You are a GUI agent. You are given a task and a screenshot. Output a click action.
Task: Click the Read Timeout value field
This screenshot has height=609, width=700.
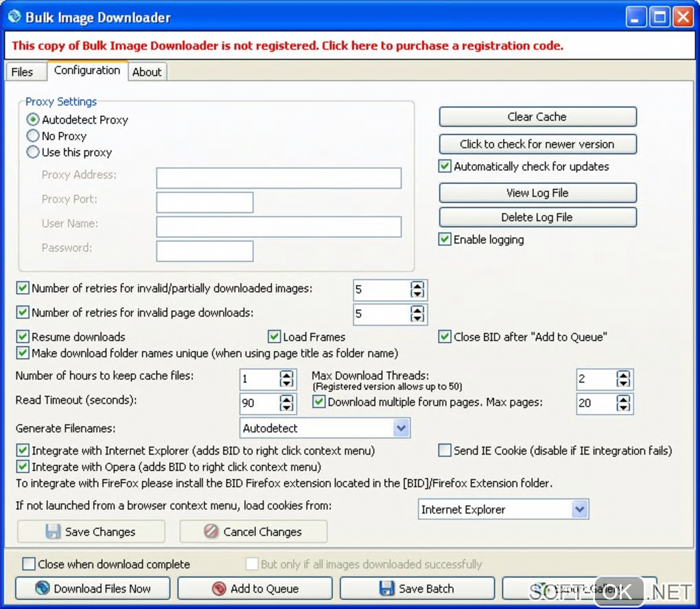tap(260, 403)
